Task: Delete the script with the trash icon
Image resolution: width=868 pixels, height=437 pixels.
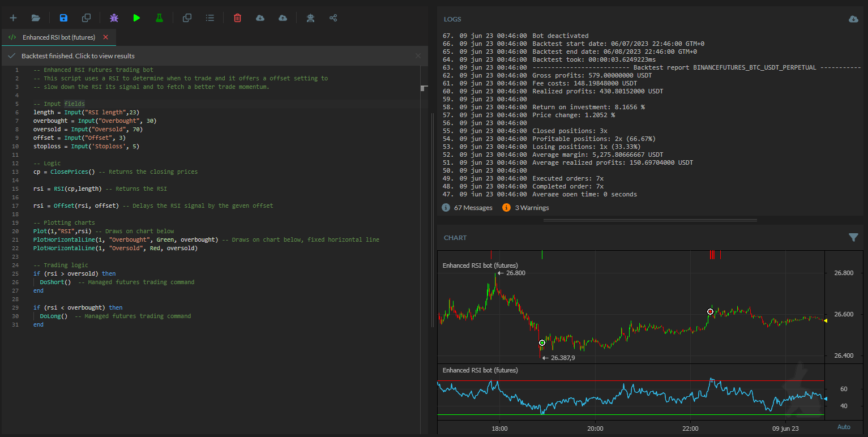Action: 237,18
